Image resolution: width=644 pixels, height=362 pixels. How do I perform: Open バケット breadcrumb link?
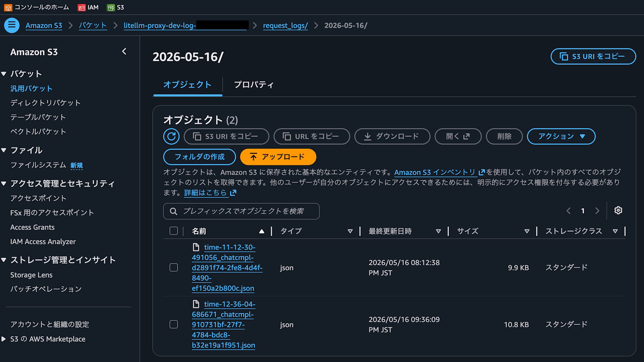(x=93, y=25)
